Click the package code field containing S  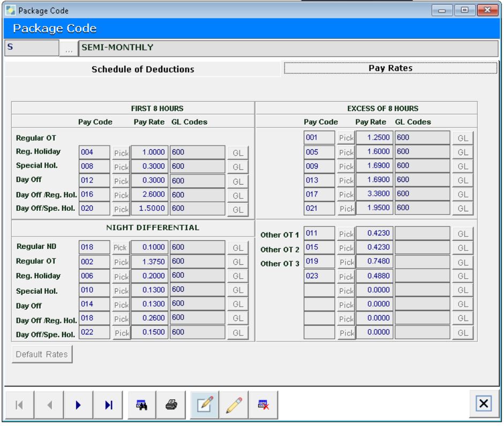point(31,48)
